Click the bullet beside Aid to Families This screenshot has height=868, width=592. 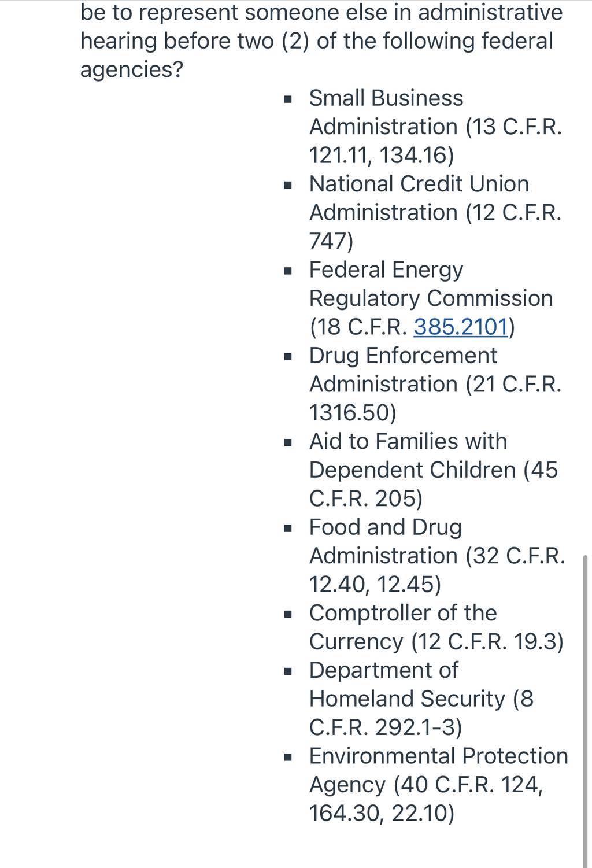tap(288, 442)
